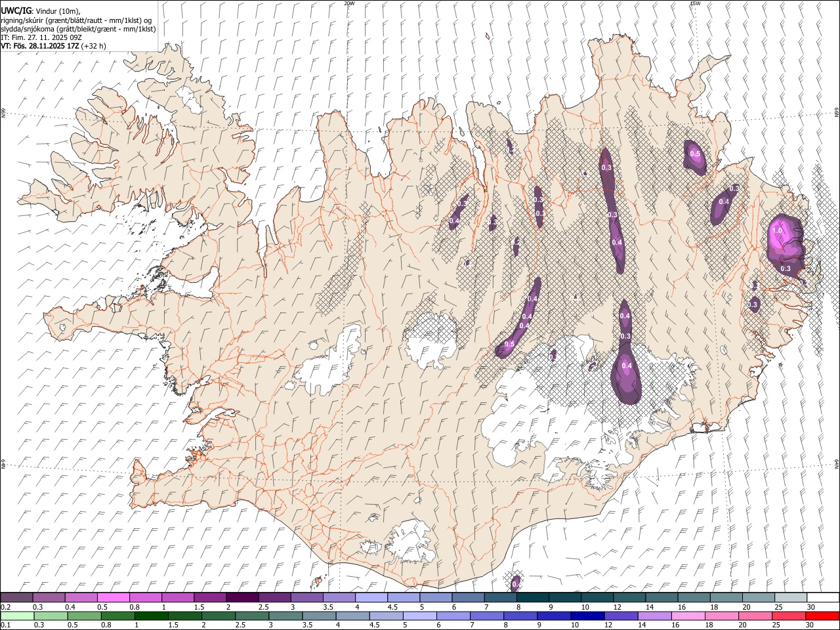Click the '10' label under the snow legend
The height and width of the screenshot is (630, 840).
coord(585,606)
